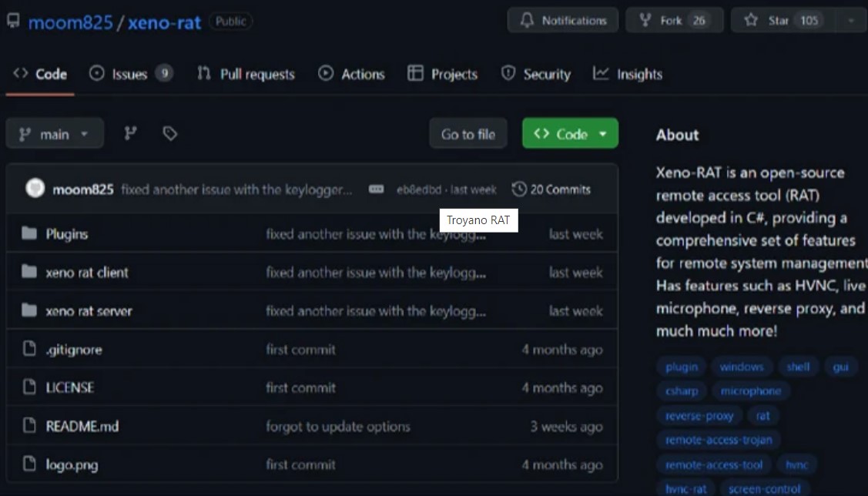This screenshot has height=496, width=868.
Task: Open the branches view via the branch icon
Action: [x=129, y=132]
